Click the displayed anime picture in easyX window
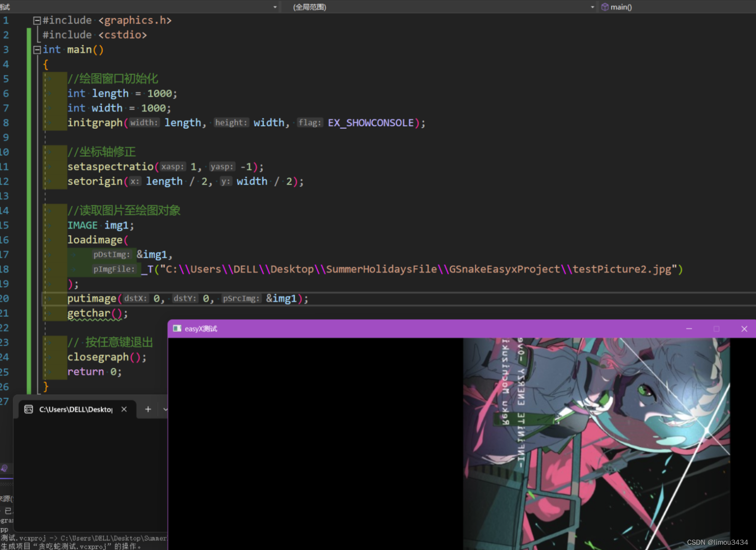Image resolution: width=756 pixels, height=550 pixels. tap(596, 444)
